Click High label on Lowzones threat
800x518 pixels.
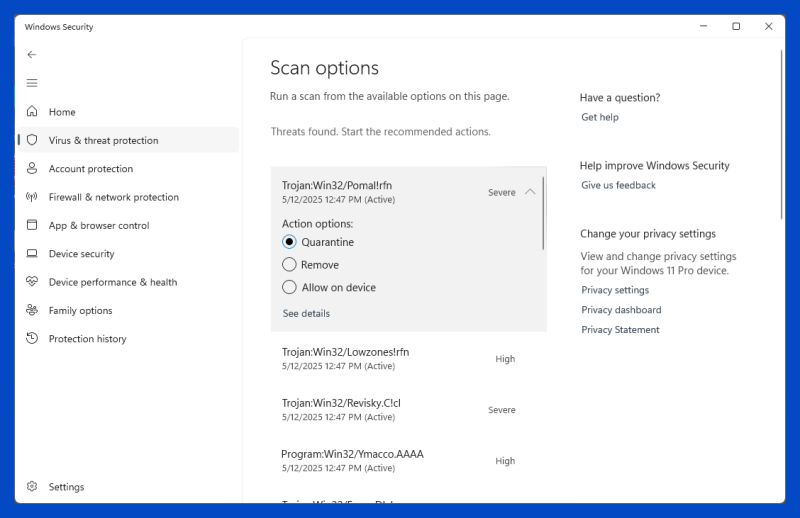[x=505, y=359]
